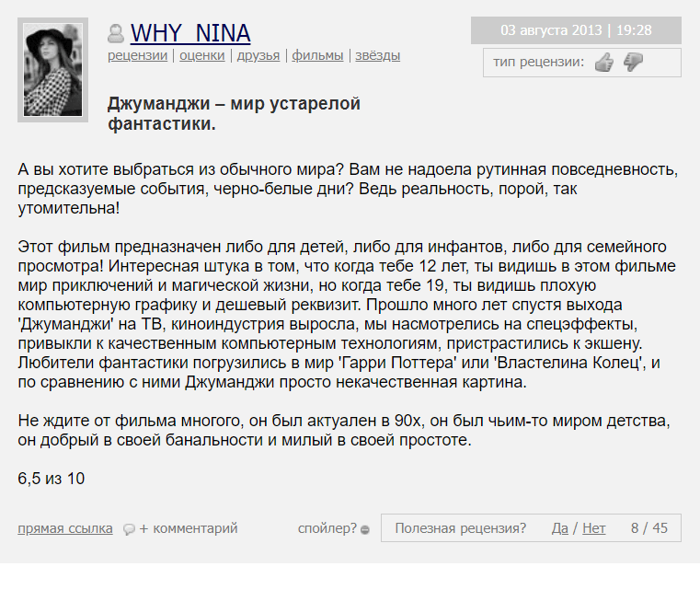Open the WHY_NINA user profile link

pyautogui.click(x=190, y=33)
